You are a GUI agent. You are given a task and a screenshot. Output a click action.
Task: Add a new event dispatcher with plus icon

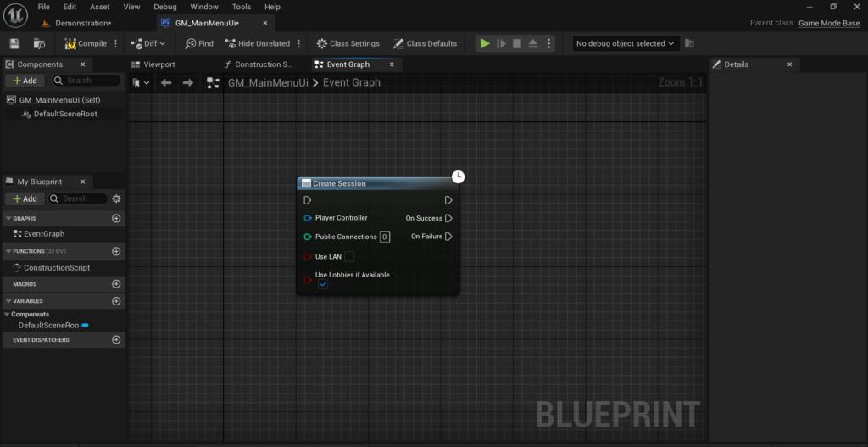pos(116,339)
